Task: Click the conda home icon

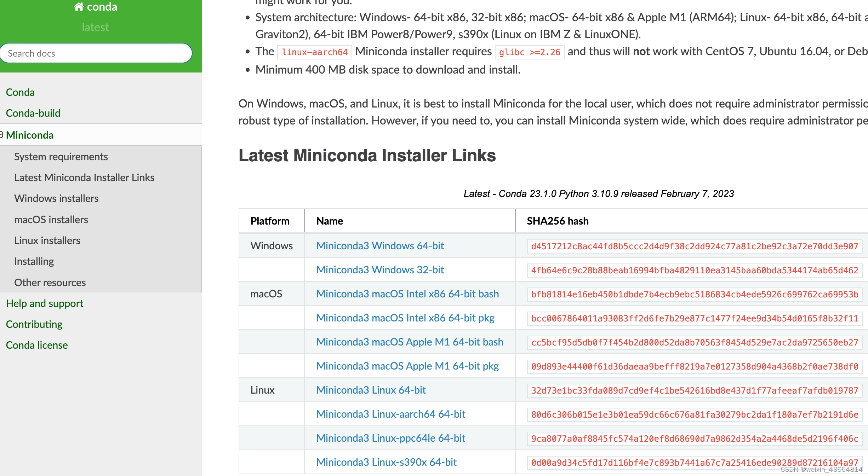Action: click(80, 6)
